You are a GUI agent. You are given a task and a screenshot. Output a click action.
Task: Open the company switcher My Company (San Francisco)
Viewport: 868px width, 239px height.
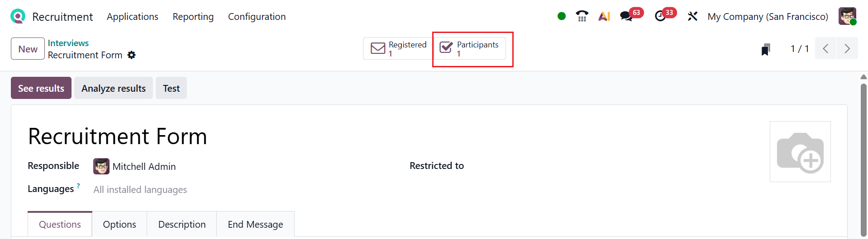[x=768, y=16]
